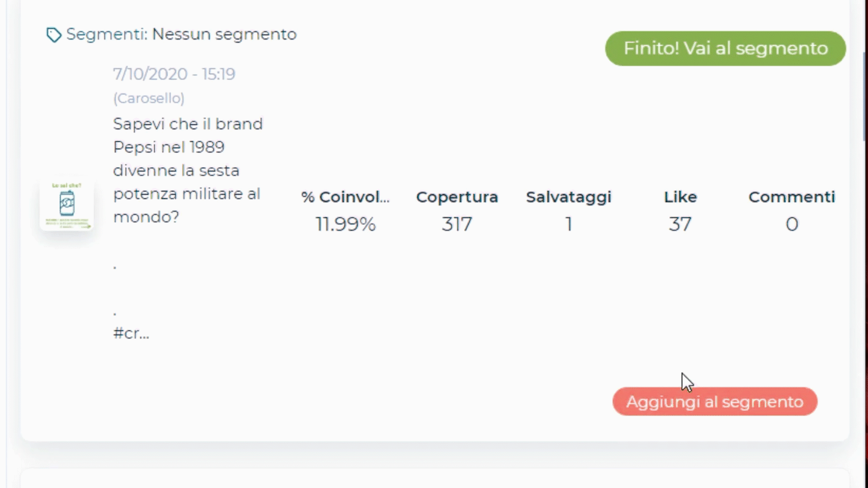The width and height of the screenshot is (868, 488).
Task: Click the post date 7/10/2020 - 15:19
Action: tap(174, 74)
